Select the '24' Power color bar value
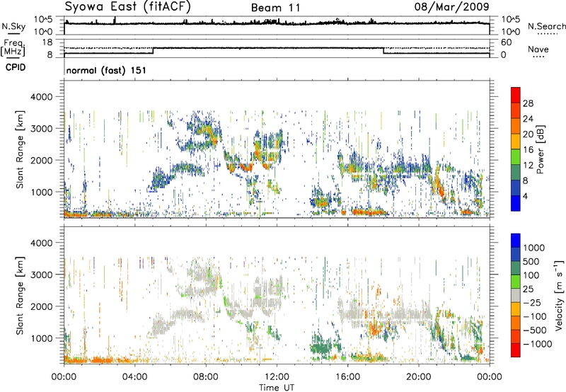566x392 pixels. pyautogui.click(x=528, y=119)
